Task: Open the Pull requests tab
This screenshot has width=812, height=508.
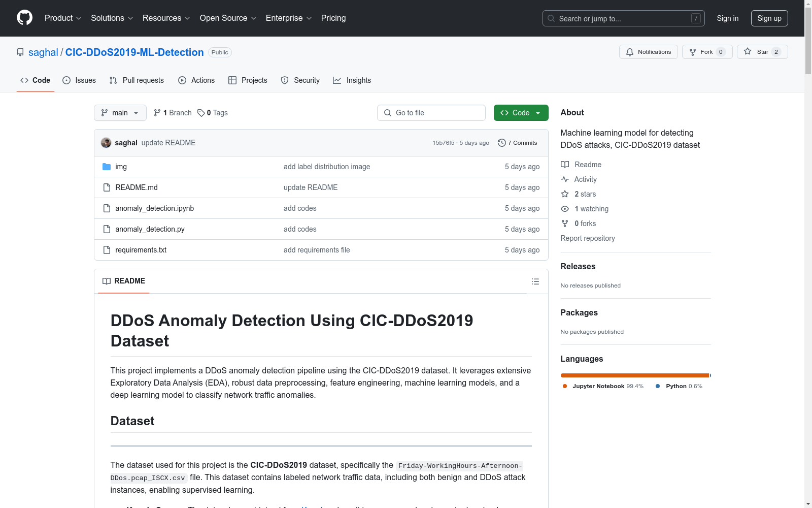Action: 137,80
